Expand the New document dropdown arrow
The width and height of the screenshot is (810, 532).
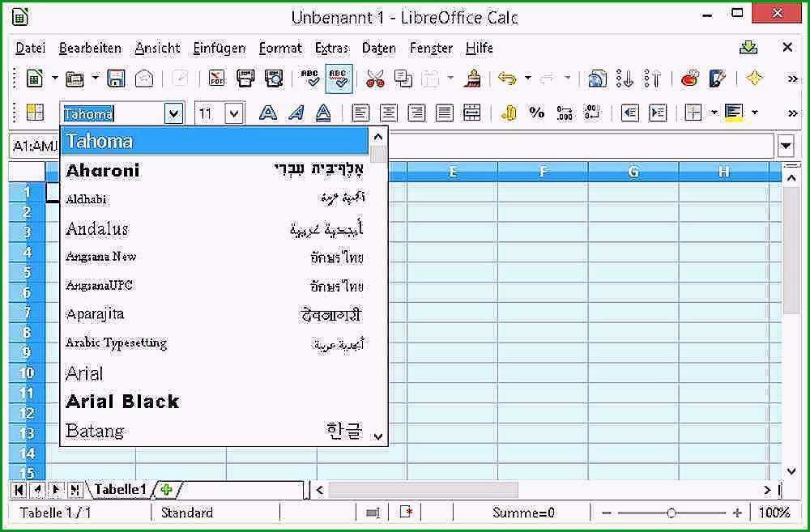coord(55,79)
